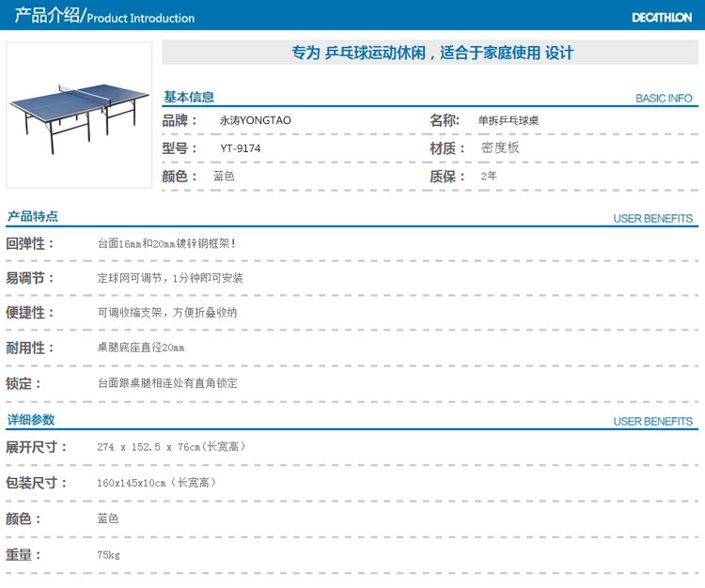Select the text 可调收缩支架，方便折叠收纳
Screen dimensions: 705x588
(x=167, y=313)
